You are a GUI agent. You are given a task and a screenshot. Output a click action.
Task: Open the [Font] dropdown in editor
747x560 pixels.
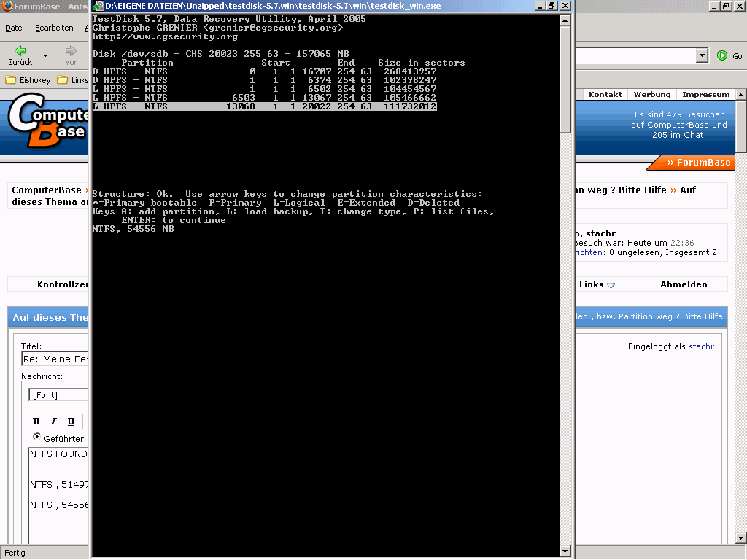[x=58, y=394]
